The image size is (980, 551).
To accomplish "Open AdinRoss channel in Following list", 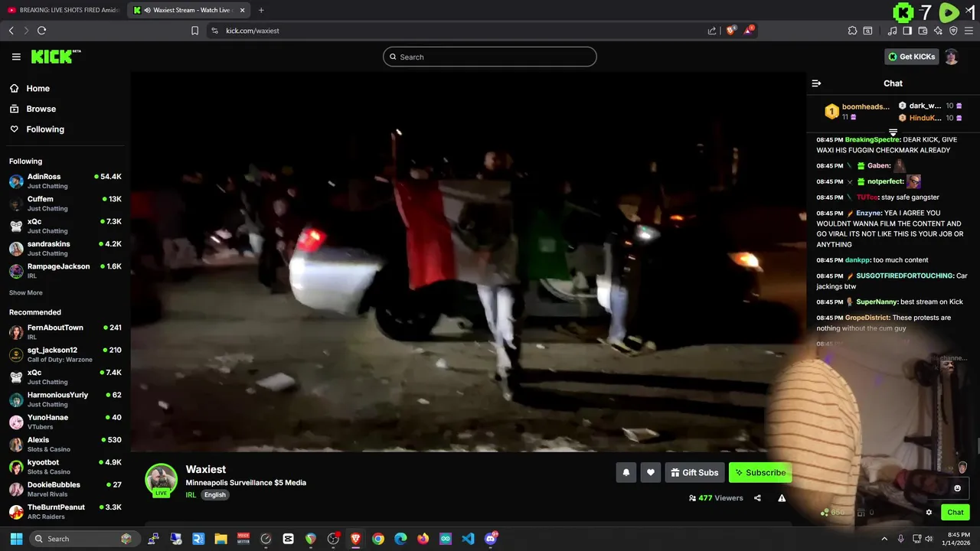I will point(65,181).
